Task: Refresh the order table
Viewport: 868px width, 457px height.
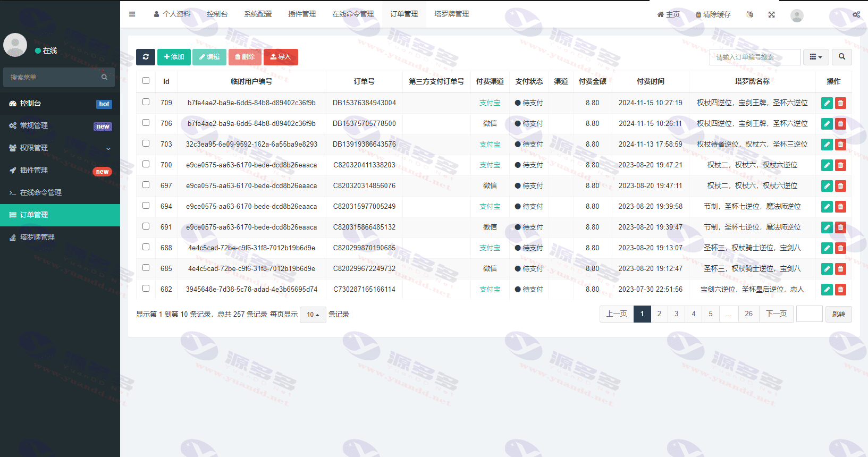Action: (x=146, y=57)
